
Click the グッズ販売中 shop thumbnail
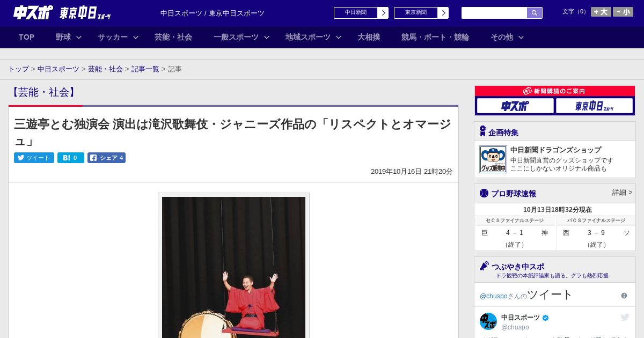[493, 159]
